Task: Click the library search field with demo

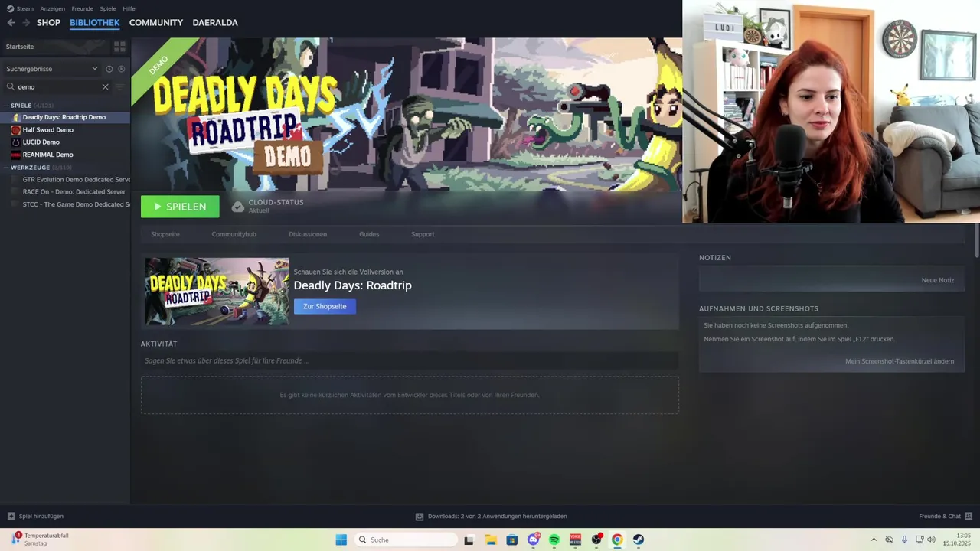Action: tap(57, 86)
